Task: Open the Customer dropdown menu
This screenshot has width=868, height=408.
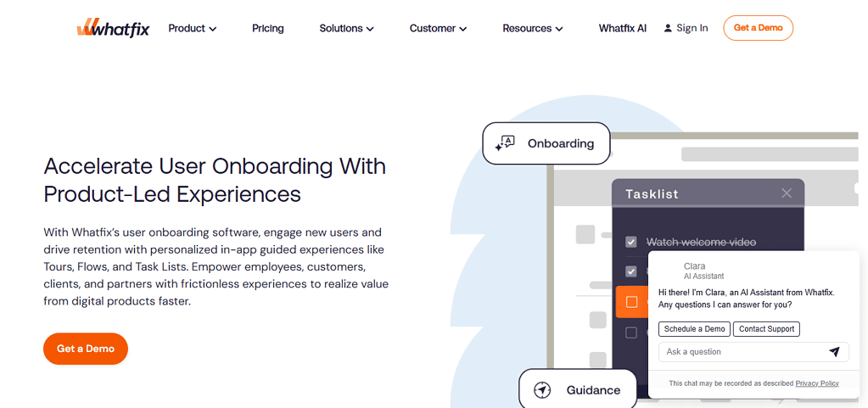Action: click(x=438, y=28)
